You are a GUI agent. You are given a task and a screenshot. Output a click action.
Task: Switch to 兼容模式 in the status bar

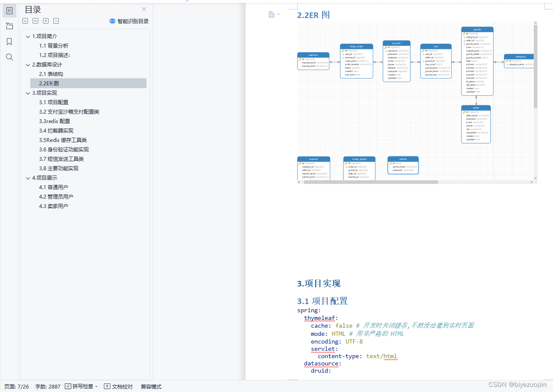coord(150,386)
